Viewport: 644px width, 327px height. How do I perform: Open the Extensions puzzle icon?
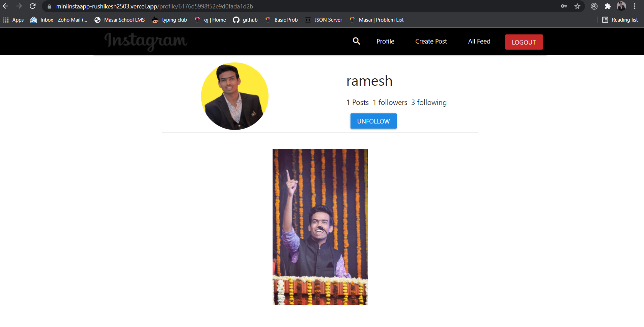point(608,6)
